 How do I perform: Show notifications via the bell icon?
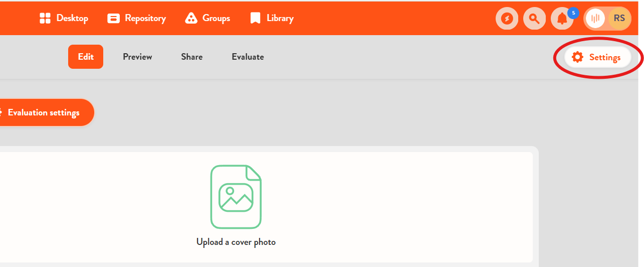[x=562, y=19]
